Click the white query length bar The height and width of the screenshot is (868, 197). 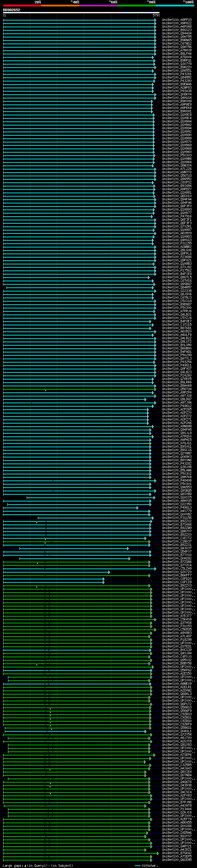click(x=81, y=12)
